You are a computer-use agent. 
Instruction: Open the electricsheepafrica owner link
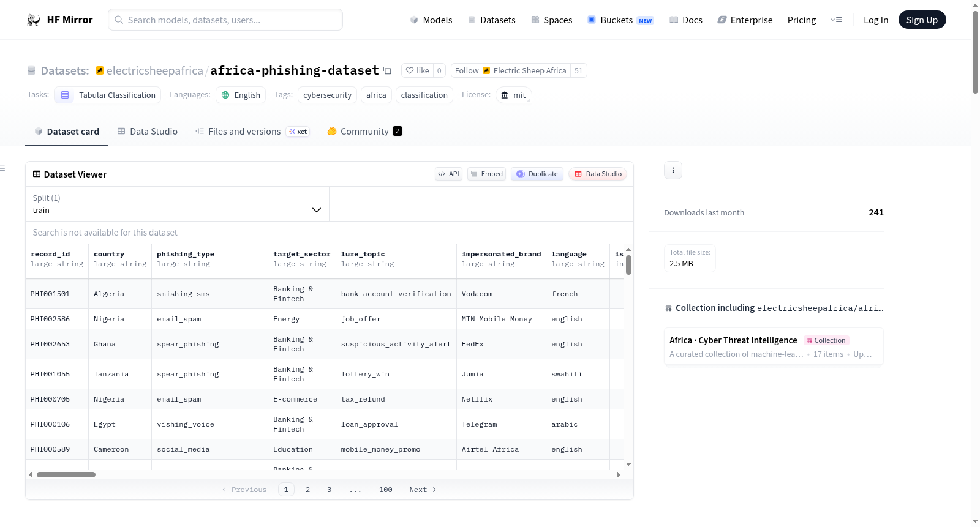click(154, 70)
